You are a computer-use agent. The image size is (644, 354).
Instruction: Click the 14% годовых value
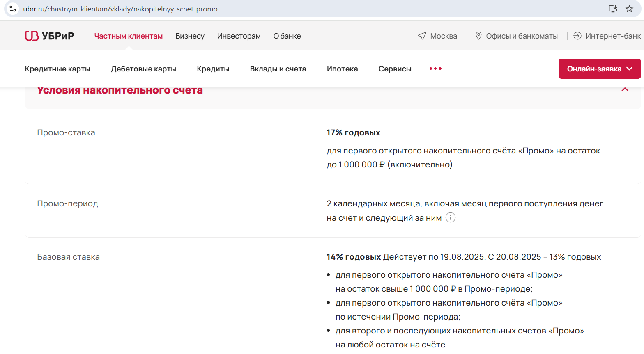pyautogui.click(x=354, y=257)
